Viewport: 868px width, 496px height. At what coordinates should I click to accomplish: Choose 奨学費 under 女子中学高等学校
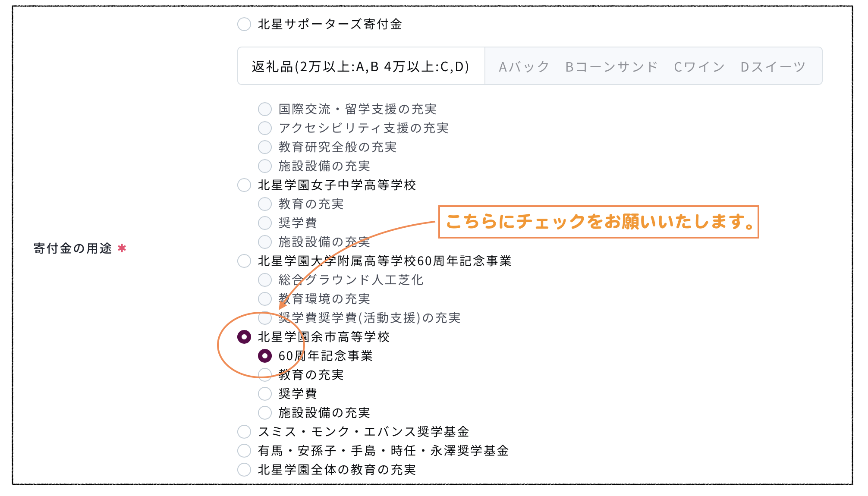pyautogui.click(x=265, y=223)
